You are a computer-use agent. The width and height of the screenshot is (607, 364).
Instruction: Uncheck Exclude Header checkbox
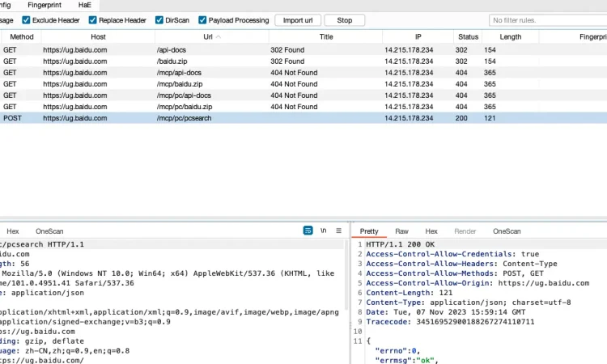point(26,20)
